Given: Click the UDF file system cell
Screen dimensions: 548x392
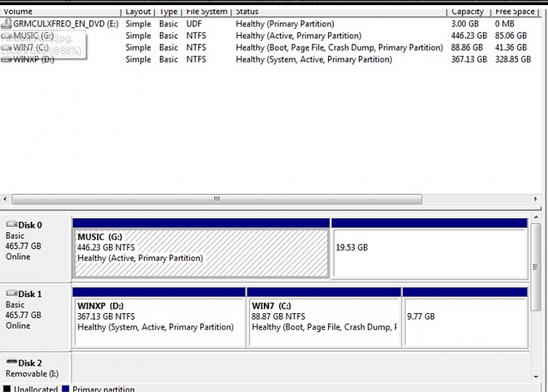Looking at the screenshot, I should tap(194, 24).
